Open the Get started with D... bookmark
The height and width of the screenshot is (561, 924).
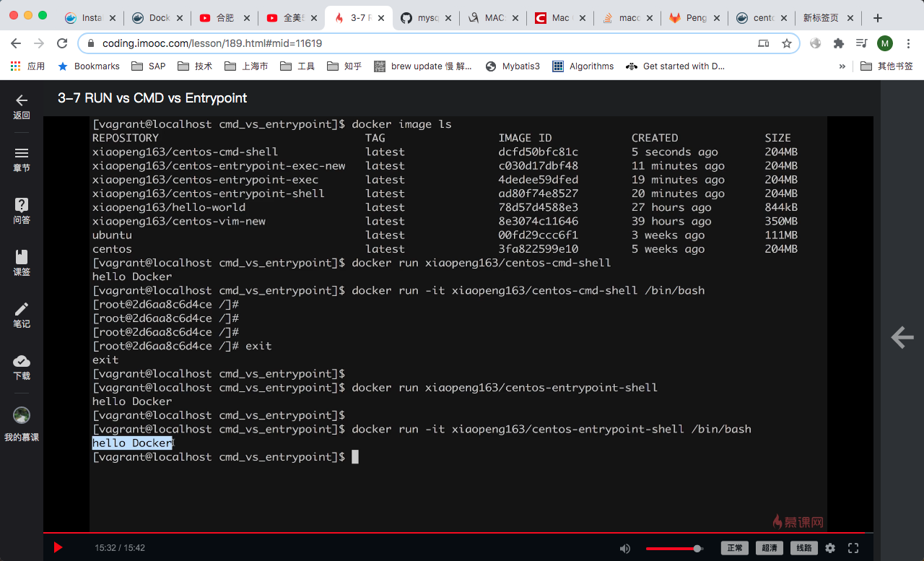point(674,66)
